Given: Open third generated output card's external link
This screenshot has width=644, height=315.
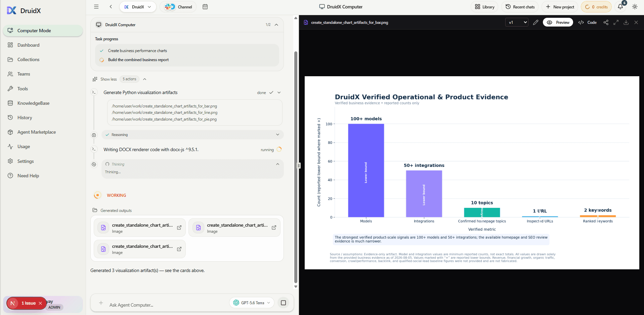Looking at the screenshot, I should coord(179,249).
